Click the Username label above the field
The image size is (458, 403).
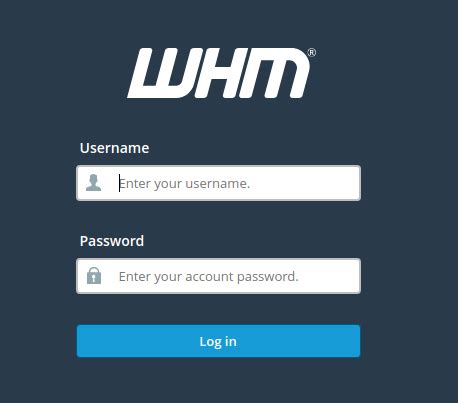[x=114, y=148]
